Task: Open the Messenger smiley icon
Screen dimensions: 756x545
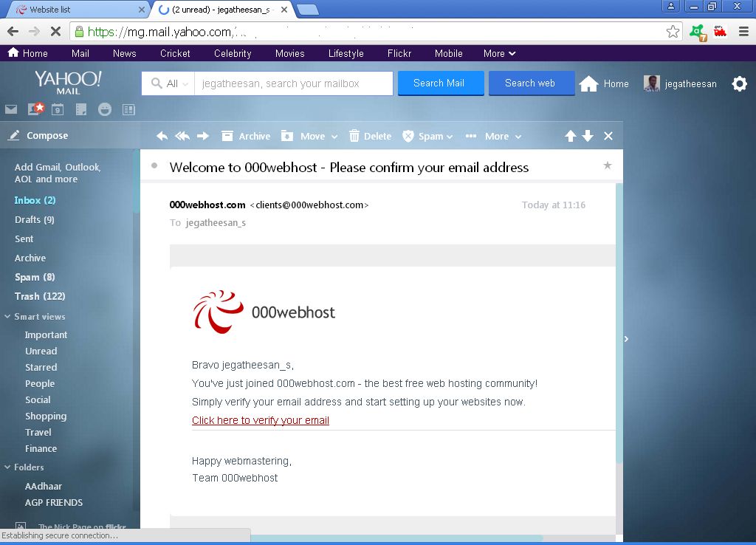Action: click(x=105, y=109)
